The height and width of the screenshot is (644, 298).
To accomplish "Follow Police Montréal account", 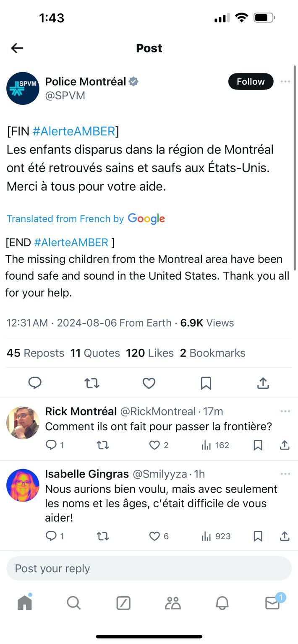I will click(x=251, y=81).
